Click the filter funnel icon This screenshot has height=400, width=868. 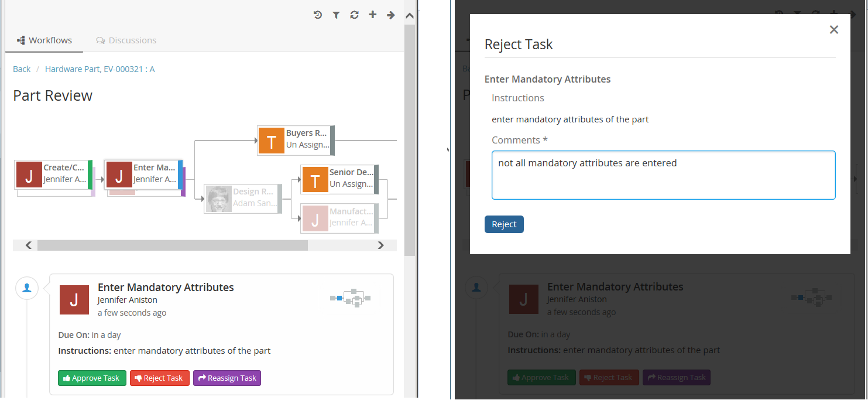(336, 15)
